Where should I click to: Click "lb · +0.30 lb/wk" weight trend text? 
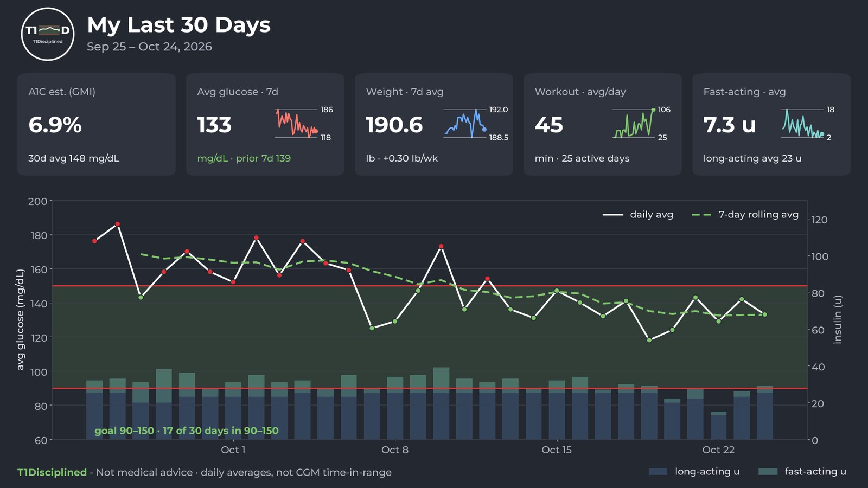pos(402,158)
